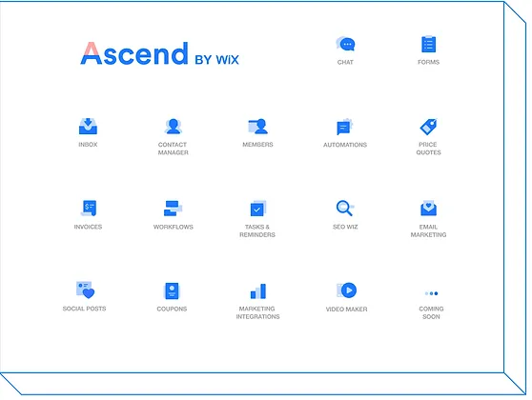Viewport: 532px width, 400px height.
Task: Click the "INVOICES" label text
Action: click(88, 227)
